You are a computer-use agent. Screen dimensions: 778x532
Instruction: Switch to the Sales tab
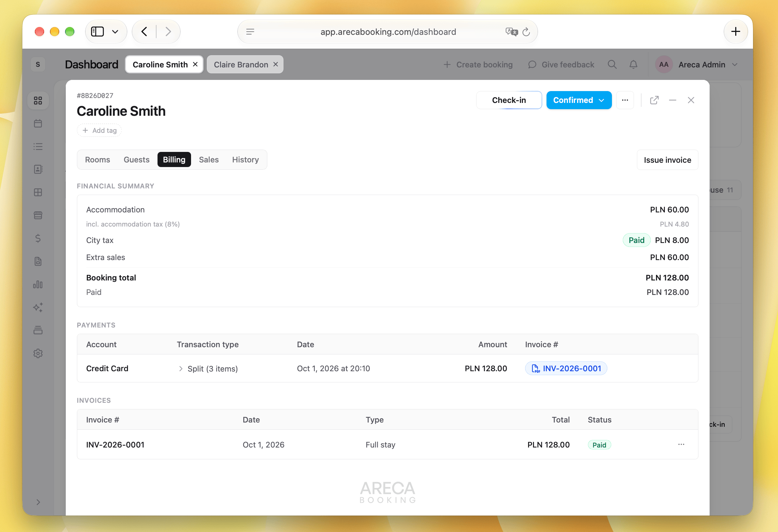pos(208,160)
